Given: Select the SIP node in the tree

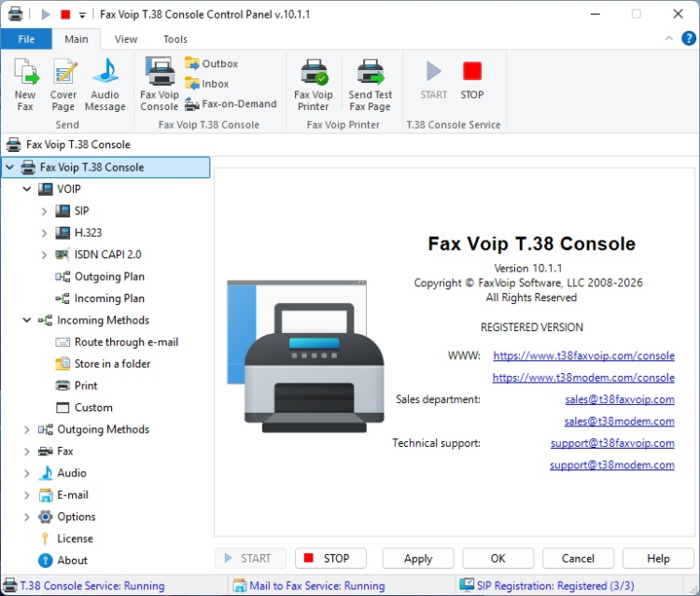Looking at the screenshot, I should click(x=72, y=211).
